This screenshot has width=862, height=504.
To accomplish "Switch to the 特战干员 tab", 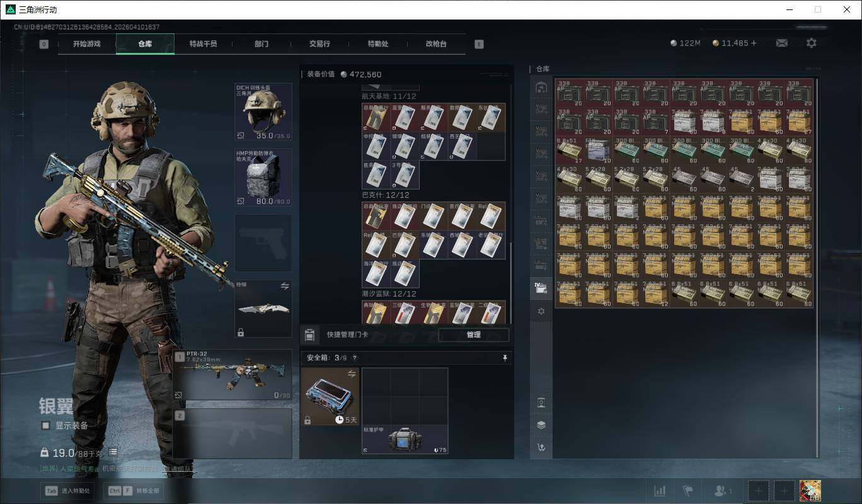I will 203,44.
